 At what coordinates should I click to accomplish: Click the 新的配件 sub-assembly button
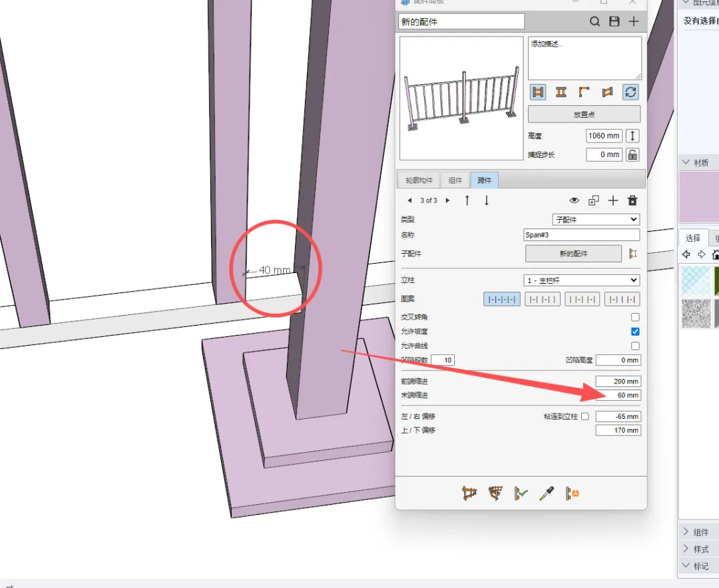click(x=573, y=254)
